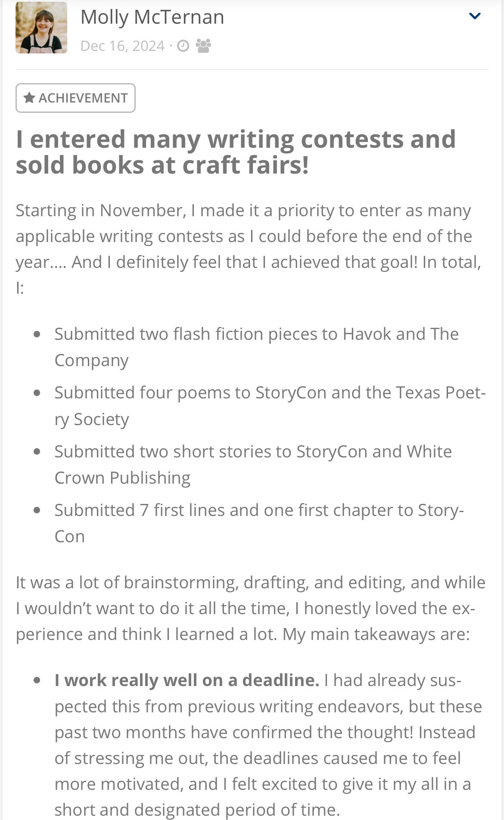The image size is (504, 820).
Task: Open the Dec 16, 2024 post date
Action: point(122,46)
